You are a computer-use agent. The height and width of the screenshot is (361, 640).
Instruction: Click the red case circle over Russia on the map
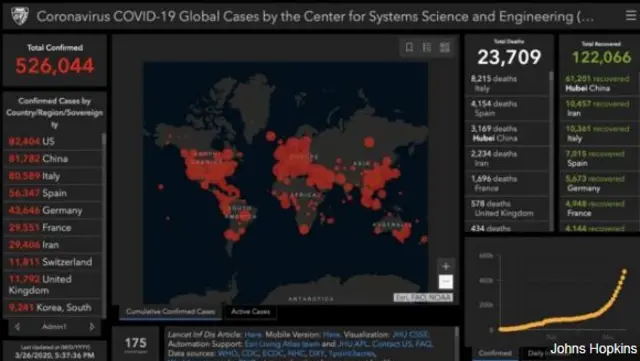pyautogui.click(x=369, y=142)
